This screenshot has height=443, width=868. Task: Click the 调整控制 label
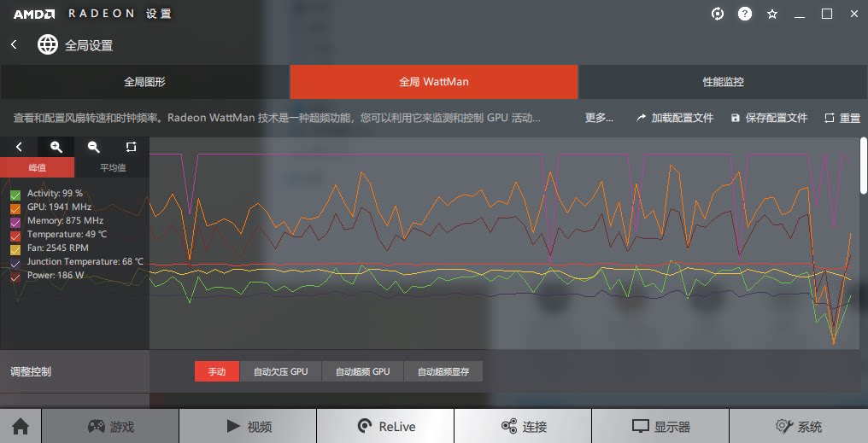coord(31,371)
